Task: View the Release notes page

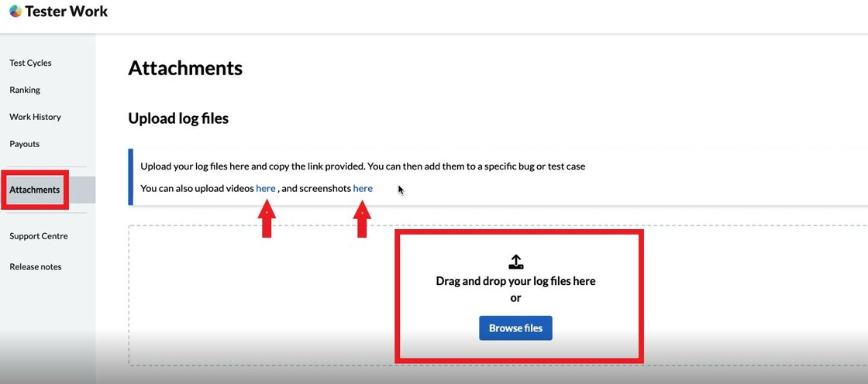Action: [36, 266]
